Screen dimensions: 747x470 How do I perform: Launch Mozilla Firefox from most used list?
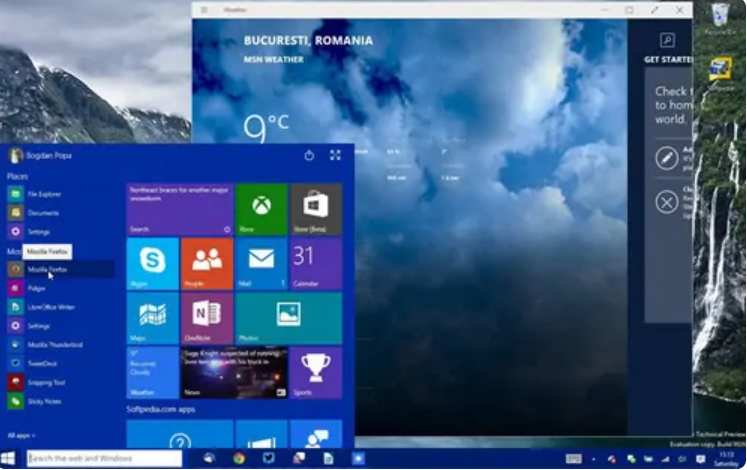pyautogui.click(x=60, y=270)
